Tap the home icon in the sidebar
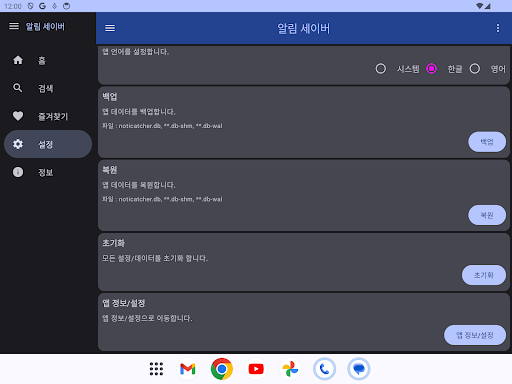Image resolution: width=512 pixels, height=384 pixels. coord(18,60)
